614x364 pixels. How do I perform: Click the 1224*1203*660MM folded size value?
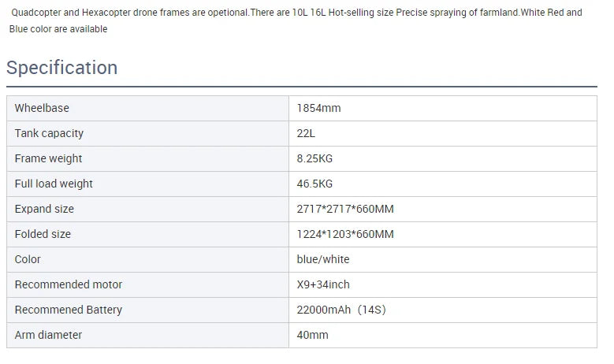pyautogui.click(x=345, y=234)
